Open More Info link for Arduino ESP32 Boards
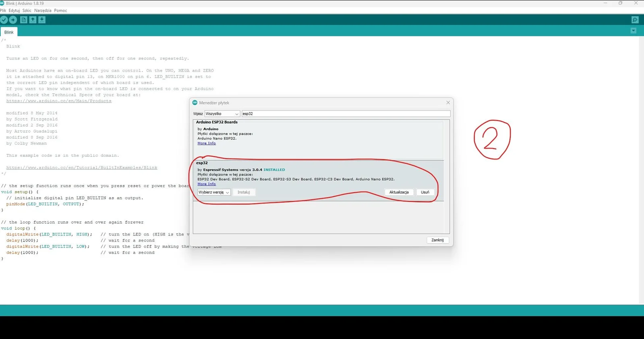Viewport: 644px width, 339px height. (207, 143)
